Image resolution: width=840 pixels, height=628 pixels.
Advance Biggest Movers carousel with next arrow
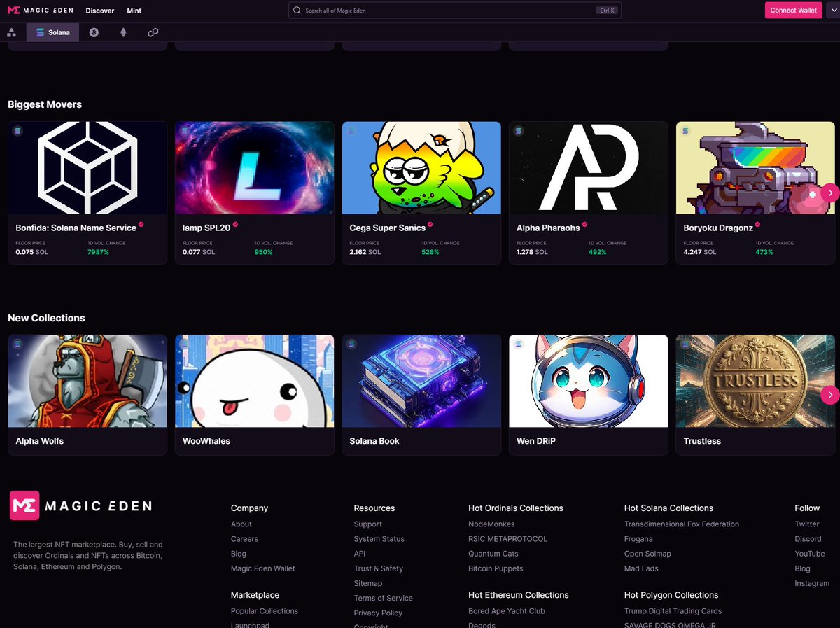829,193
